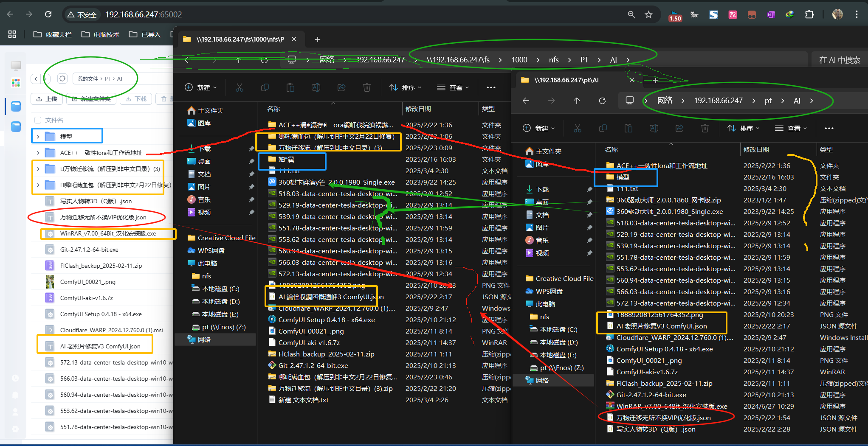The image size is (868, 446).
Task: Select 万物迁移无所不换VIP优化版.json in right Explorer
Action: click(663, 418)
